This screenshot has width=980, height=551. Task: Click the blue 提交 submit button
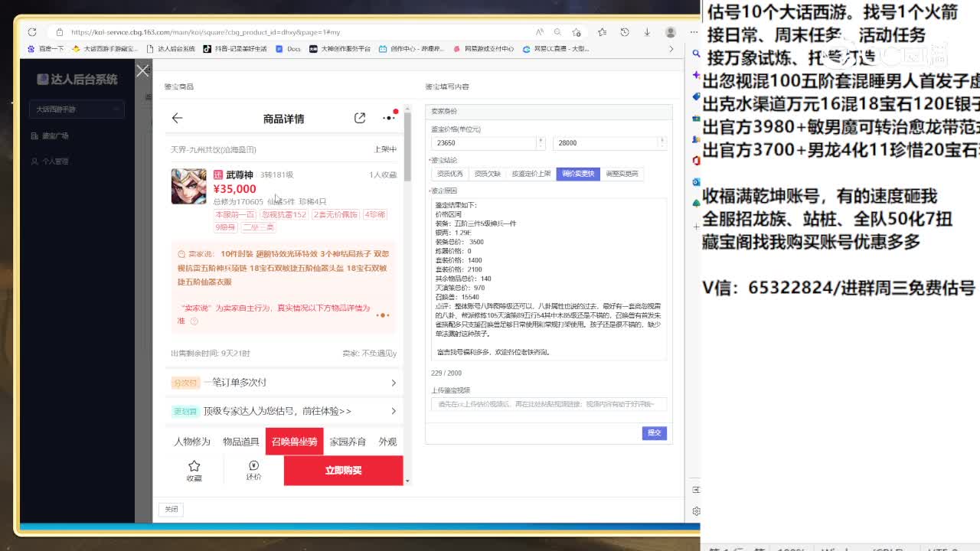tap(655, 433)
